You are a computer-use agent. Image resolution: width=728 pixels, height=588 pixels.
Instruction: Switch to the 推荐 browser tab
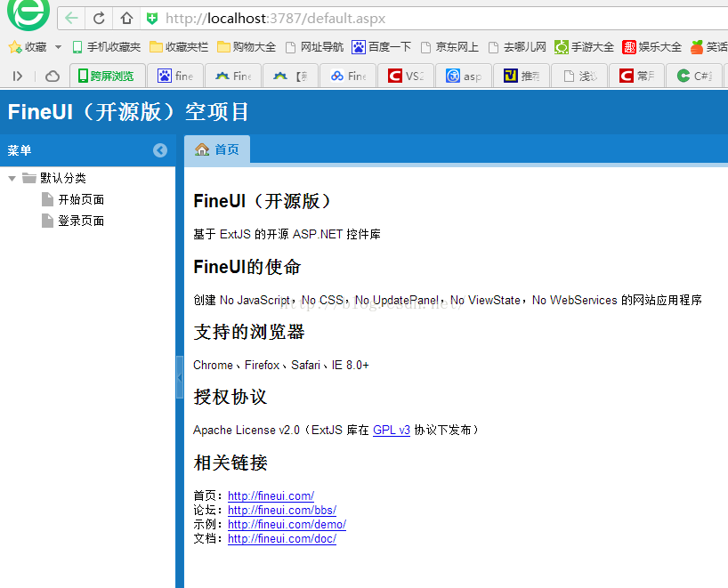pos(522,76)
